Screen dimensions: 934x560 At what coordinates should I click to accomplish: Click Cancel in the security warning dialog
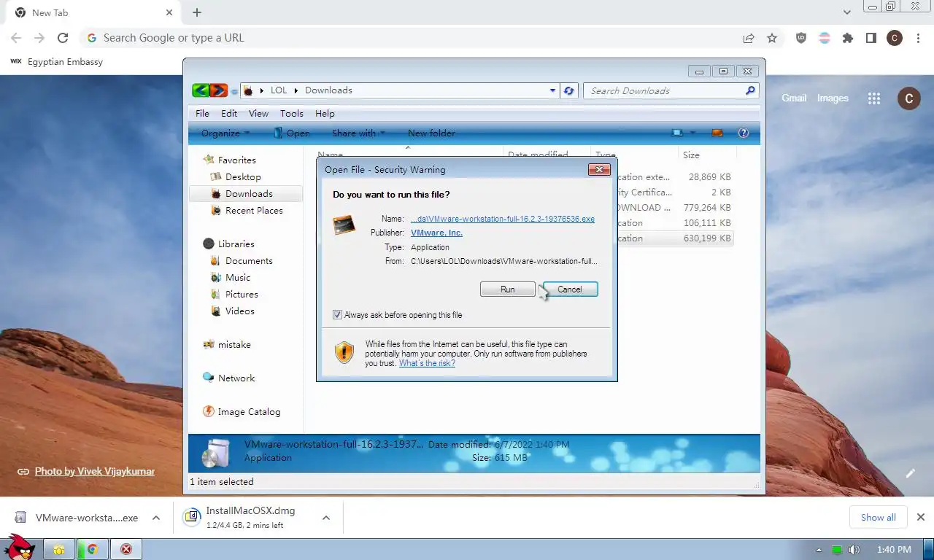[x=570, y=289]
